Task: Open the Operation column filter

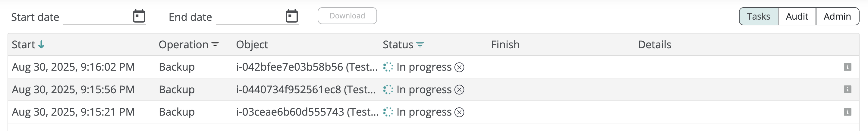Action: [x=215, y=45]
